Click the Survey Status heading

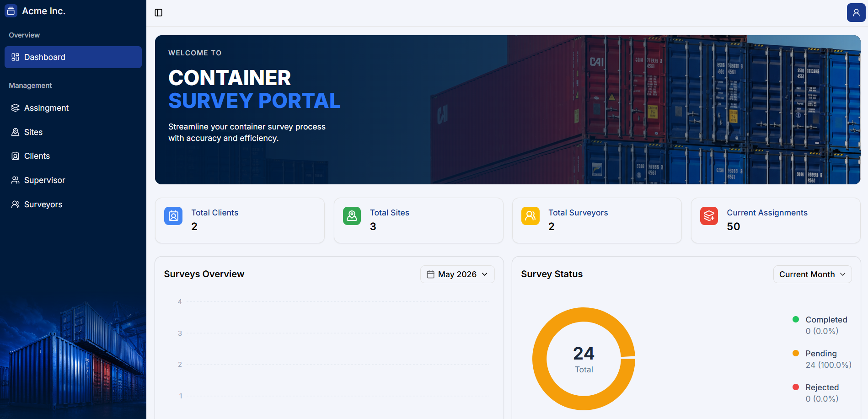[x=552, y=274]
